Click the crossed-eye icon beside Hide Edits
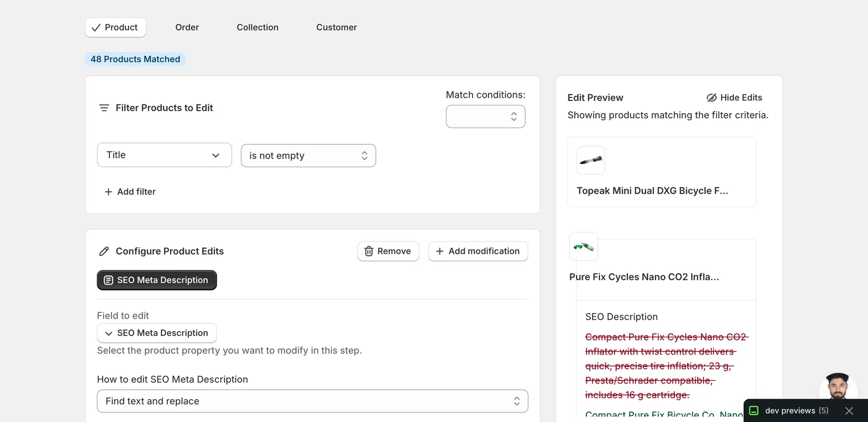 [x=712, y=98]
